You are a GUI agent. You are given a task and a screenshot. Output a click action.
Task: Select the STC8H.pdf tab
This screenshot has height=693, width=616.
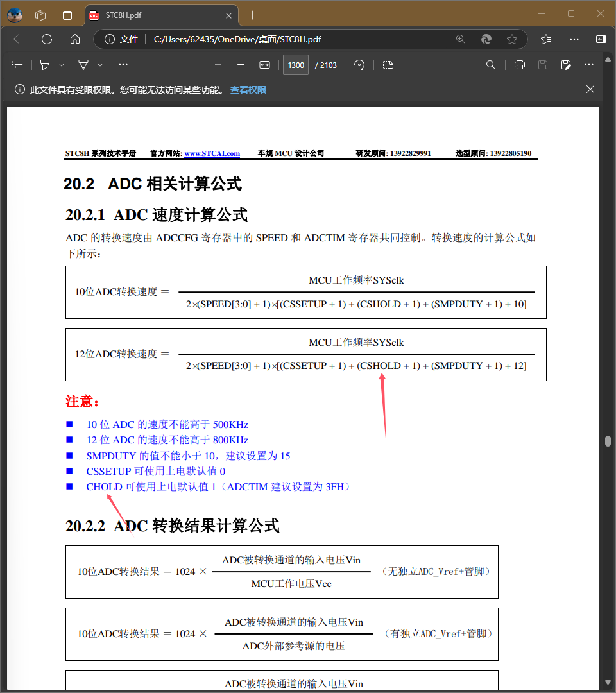161,15
